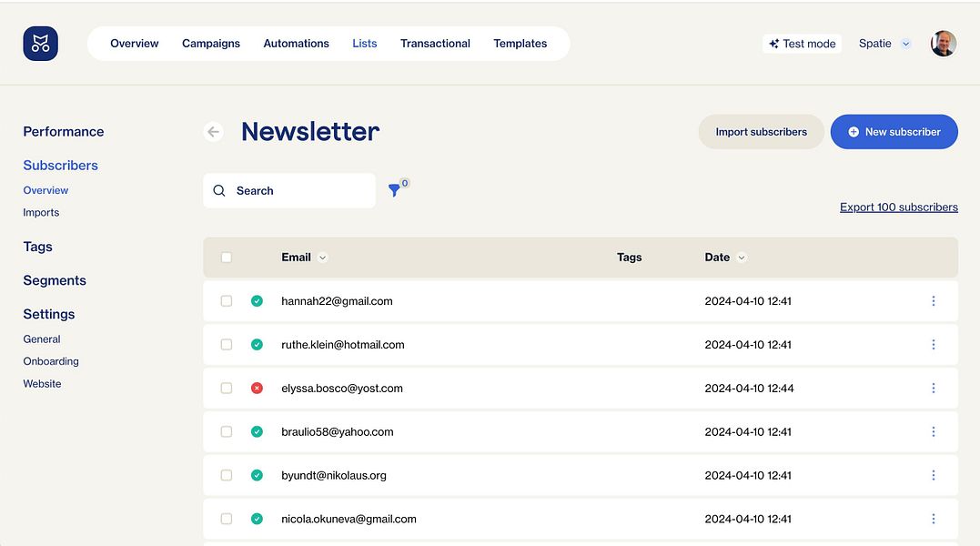Click the search magnifier icon
Screen dimensions: 980x546
[x=219, y=190]
